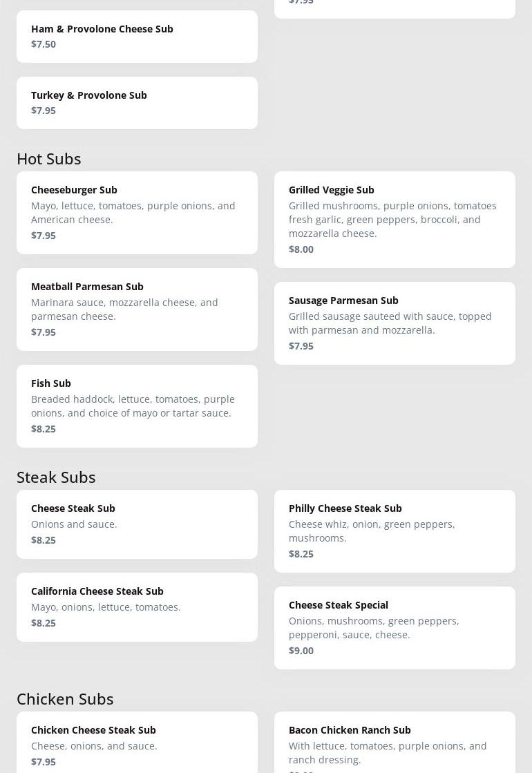Click the Chicken Subs section heading
The image size is (532, 773).
pyautogui.click(x=65, y=698)
